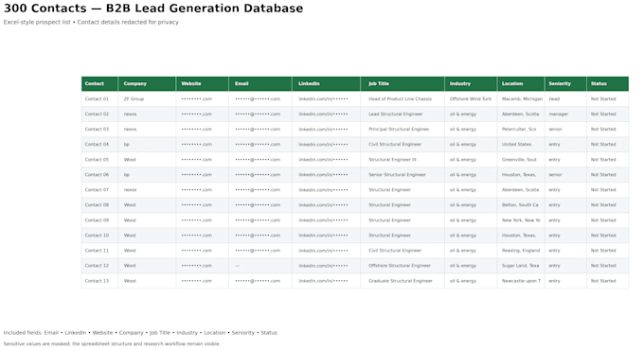Click the United States location cell
644x350 pixels.
click(x=521, y=145)
